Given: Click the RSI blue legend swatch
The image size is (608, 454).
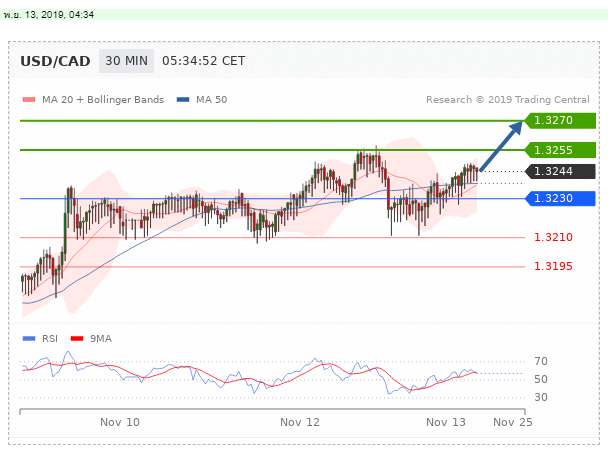Looking at the screenshot, I should tap(29, 339).
